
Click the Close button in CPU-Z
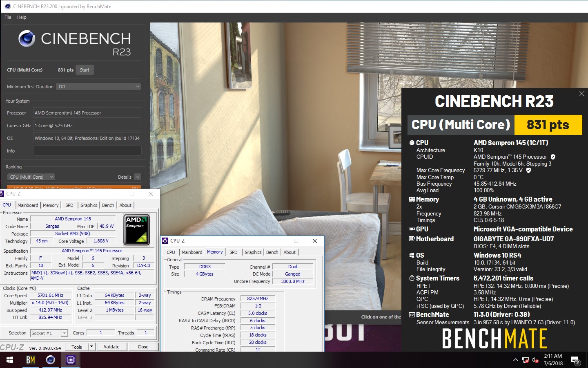pos(143,347)
